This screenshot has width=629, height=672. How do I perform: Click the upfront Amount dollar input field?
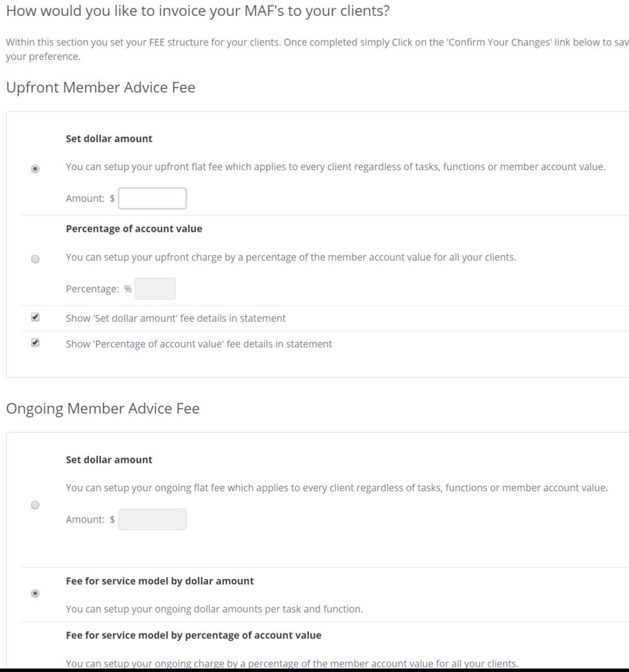(152, 198)
